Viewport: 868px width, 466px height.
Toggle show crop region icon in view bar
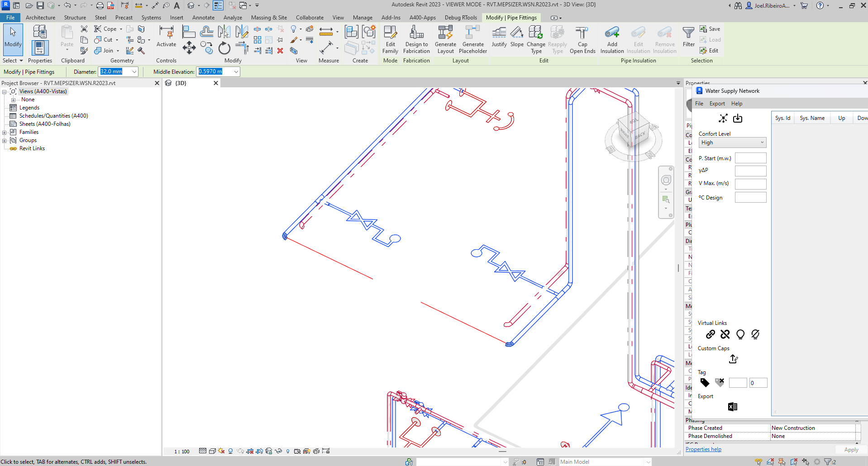[259, 451]
